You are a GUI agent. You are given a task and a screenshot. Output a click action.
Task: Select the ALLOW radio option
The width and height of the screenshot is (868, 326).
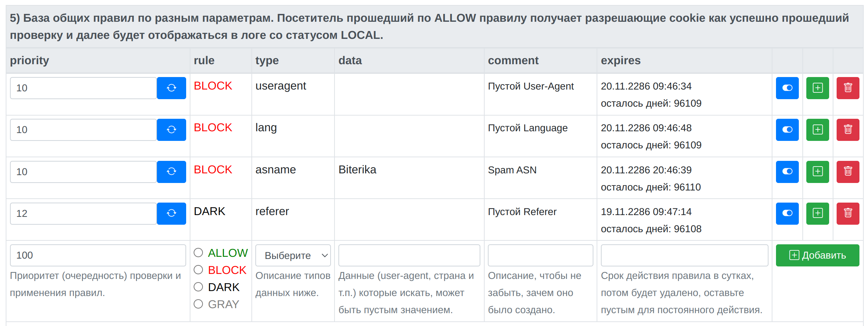pos(198,253)
